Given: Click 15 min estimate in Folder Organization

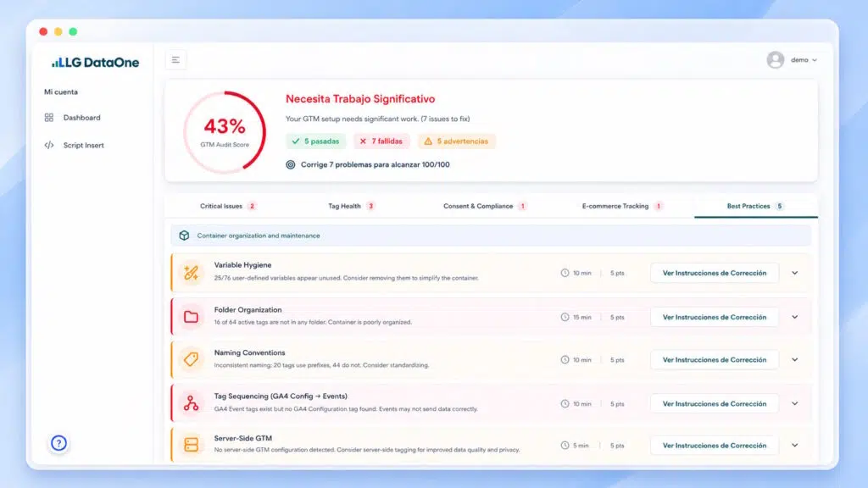Looking at the screenshot, I should (x=581, y=317).
